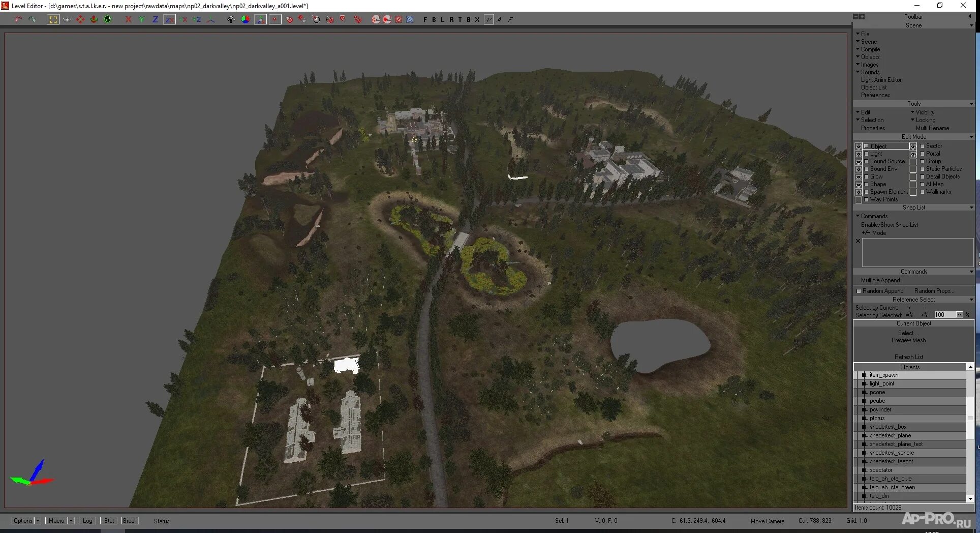Lock to the green Y axis
The height and width of the screenshot is (533, 980).
[x=142, y=19]
